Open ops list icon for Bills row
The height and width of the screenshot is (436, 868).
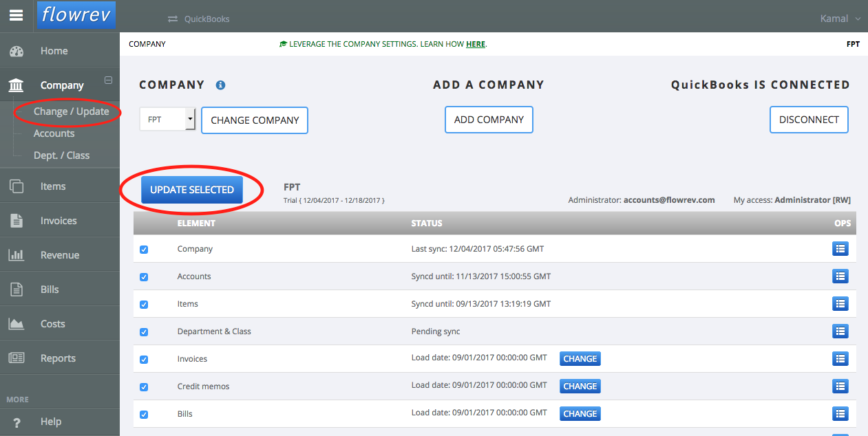[840, 414]
